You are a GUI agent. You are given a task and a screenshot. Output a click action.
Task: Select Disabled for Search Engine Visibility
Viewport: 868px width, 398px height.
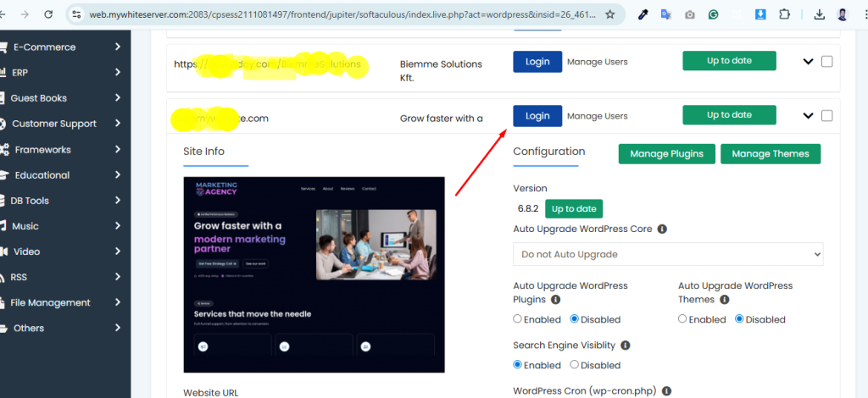(575, 365)
